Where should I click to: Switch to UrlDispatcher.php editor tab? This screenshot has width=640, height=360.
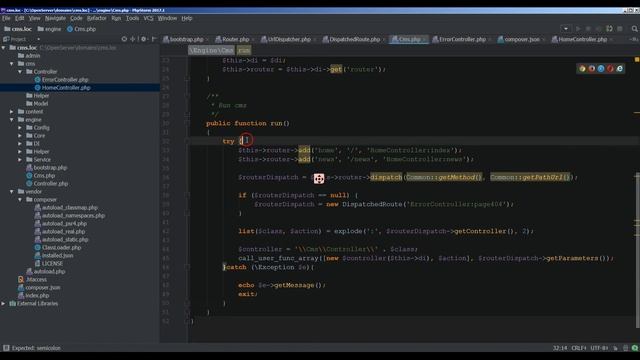(286, 39)
